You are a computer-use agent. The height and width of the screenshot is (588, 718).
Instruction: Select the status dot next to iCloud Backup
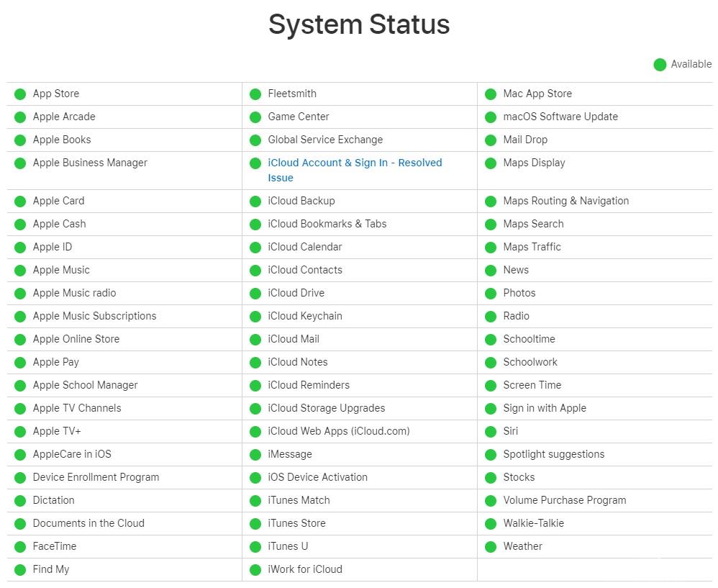pyautogui.click(x=255, y=201)
